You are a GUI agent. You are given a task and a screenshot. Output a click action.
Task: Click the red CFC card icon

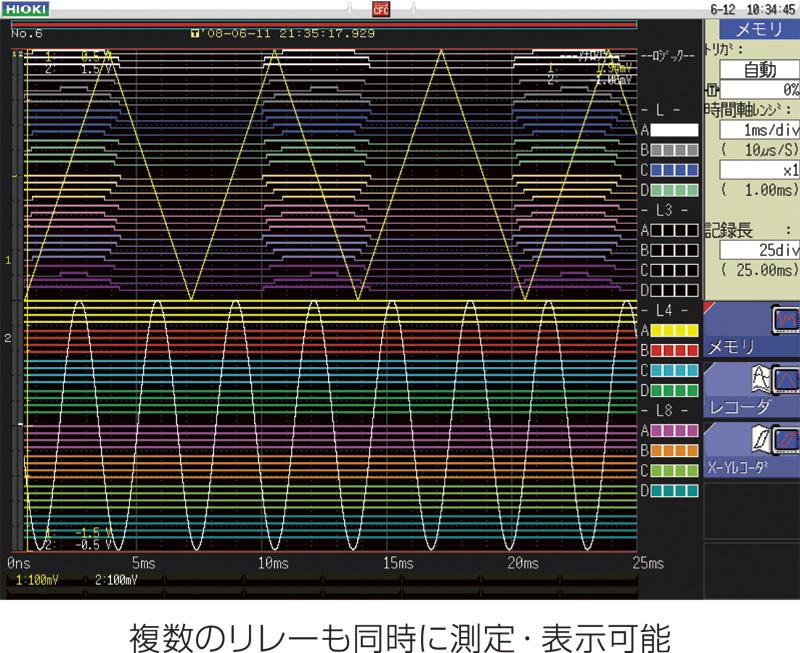pyautogui.click(x=380, y=9)
